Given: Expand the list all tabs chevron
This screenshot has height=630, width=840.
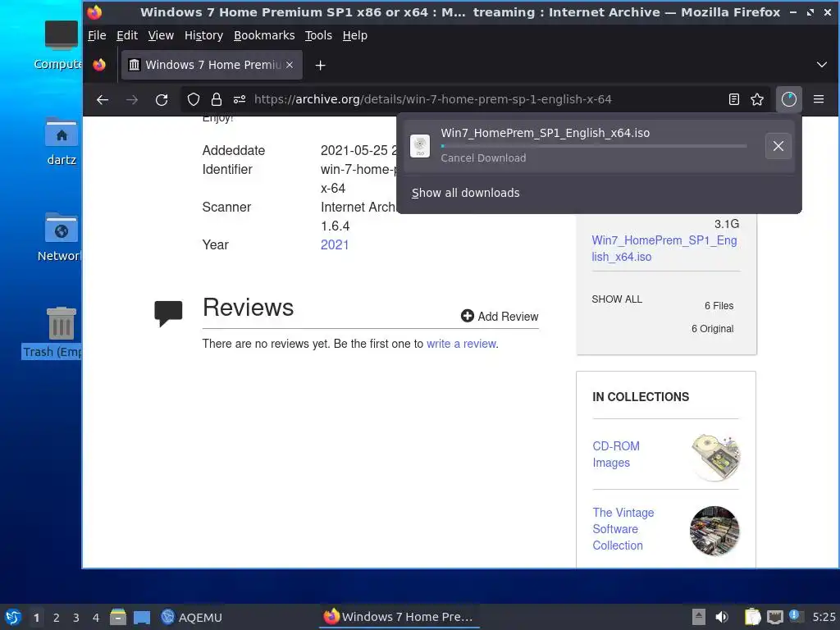Looking at the screenshot, I should point(822,65).
